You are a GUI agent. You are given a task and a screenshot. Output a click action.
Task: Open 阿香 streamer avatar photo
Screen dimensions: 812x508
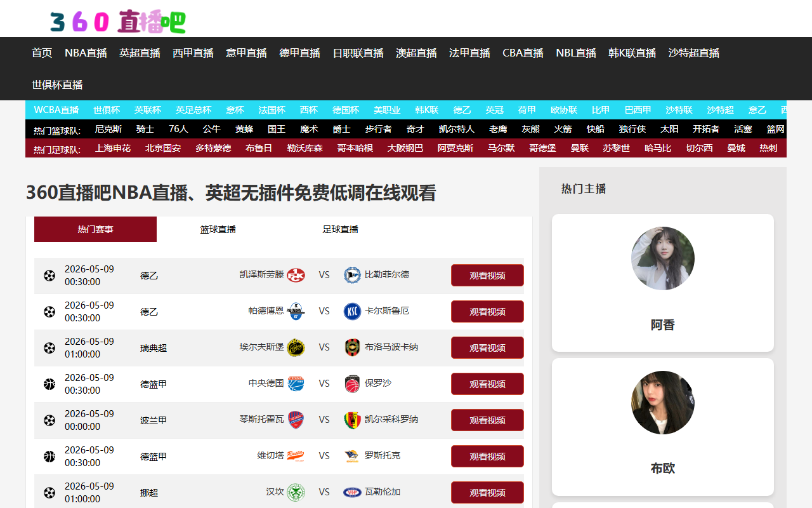pyautogui.click(x=663, y=258)
